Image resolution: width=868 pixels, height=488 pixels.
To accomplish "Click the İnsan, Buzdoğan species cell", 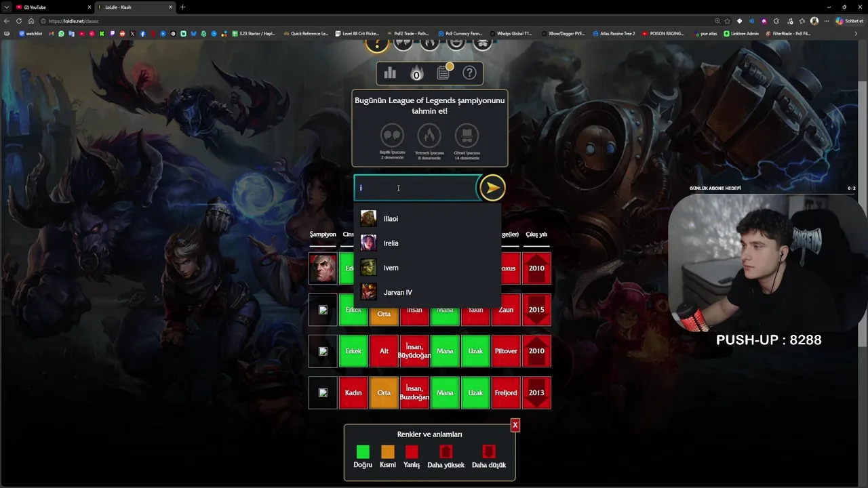I will coord(414,392).
